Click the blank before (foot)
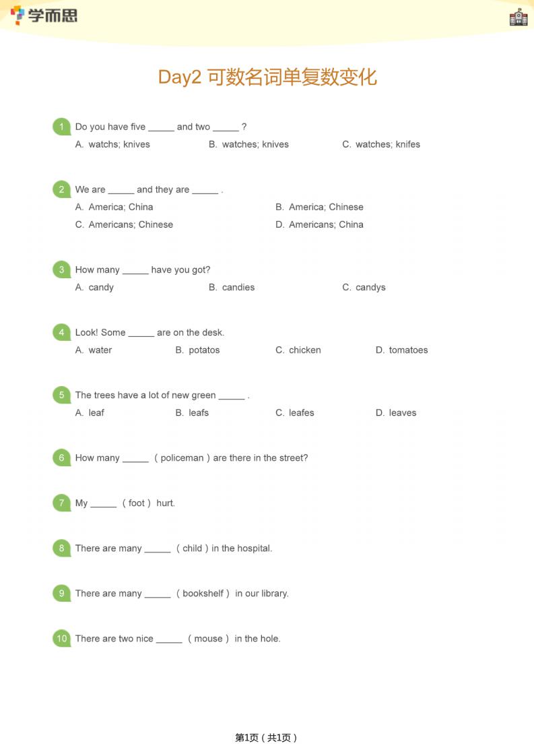This screenshot has width=534, height=756. (x=103, y=504)
